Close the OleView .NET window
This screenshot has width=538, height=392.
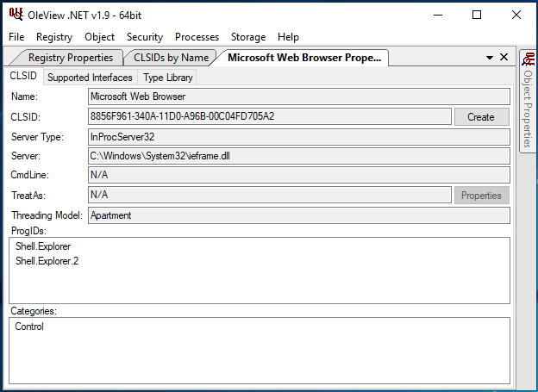coord(516,15)
